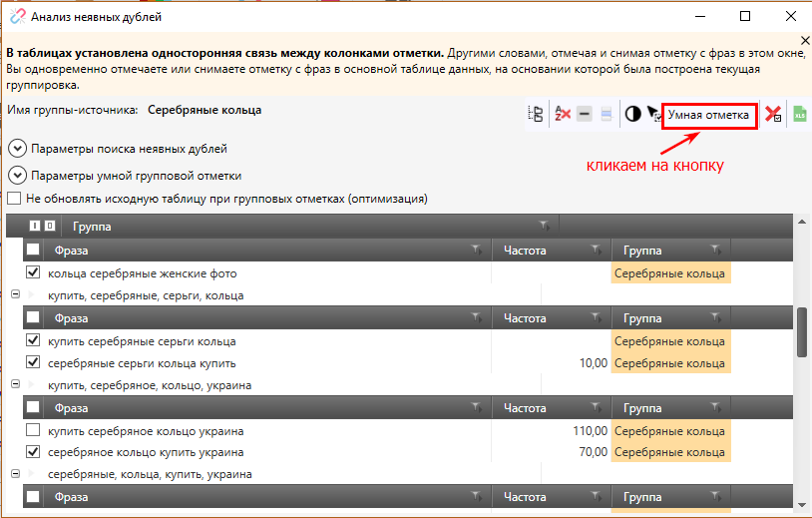
Task: Click the group tree structure toolbar icon
Action: [x=536, y=114]
